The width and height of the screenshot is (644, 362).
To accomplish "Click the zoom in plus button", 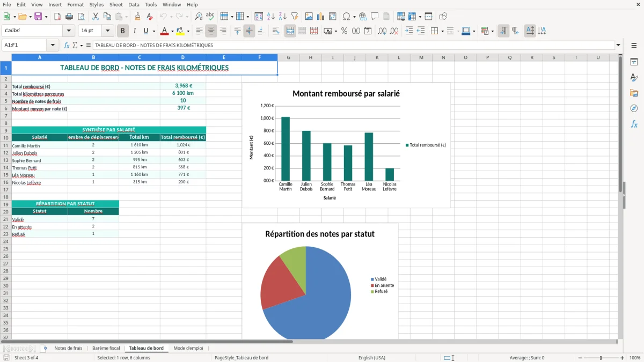I will click(x=623, y=358).
